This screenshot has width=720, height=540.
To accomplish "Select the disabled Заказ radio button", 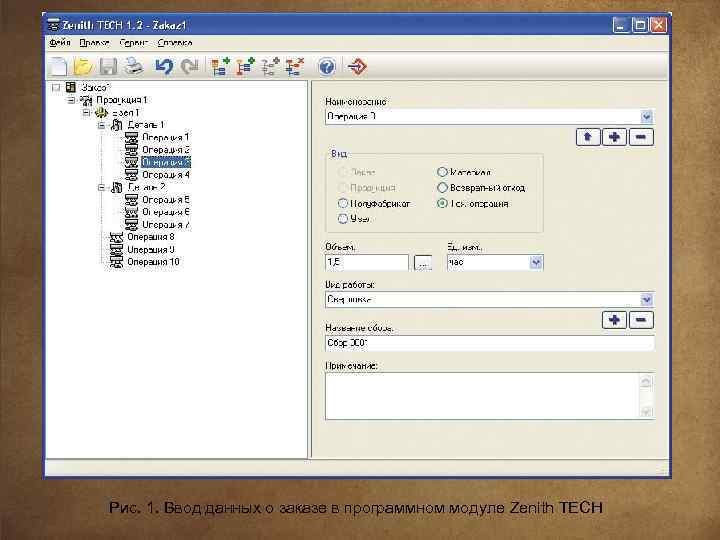I will (343, 172).
